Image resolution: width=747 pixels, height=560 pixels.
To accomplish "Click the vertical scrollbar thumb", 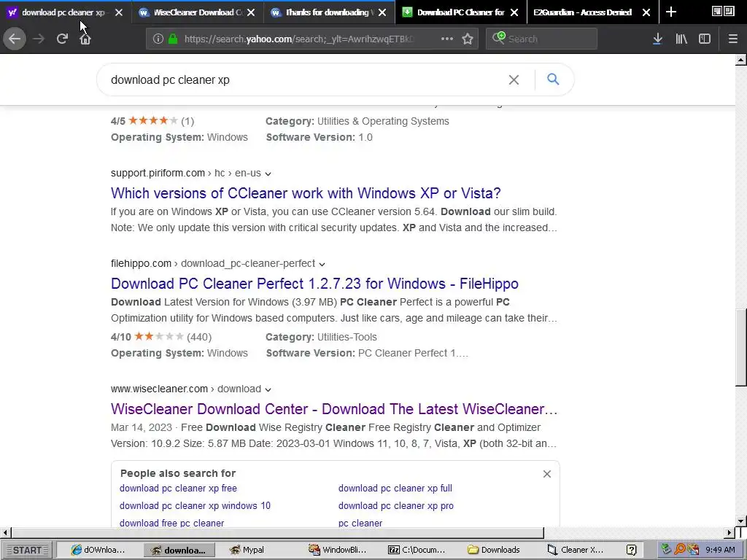I will (741, 348).
